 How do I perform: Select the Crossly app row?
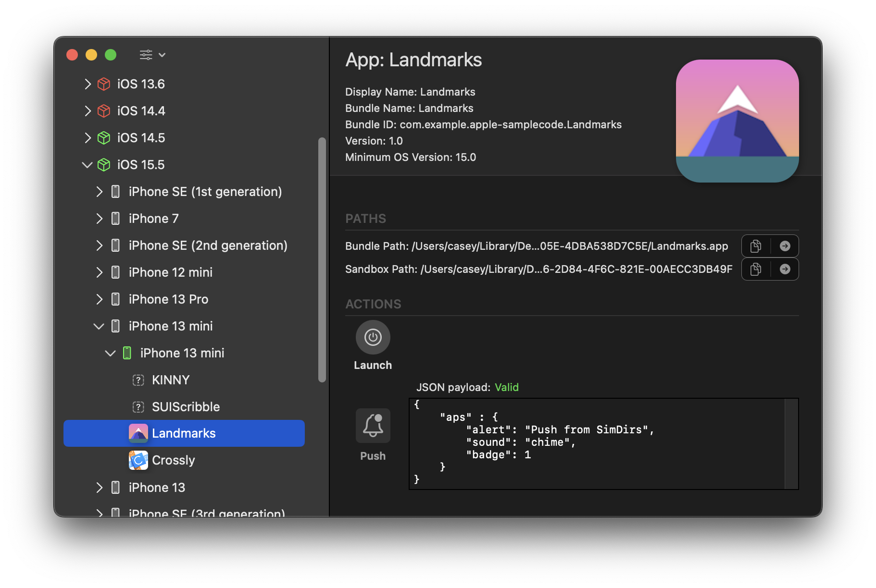pos(184,460)
